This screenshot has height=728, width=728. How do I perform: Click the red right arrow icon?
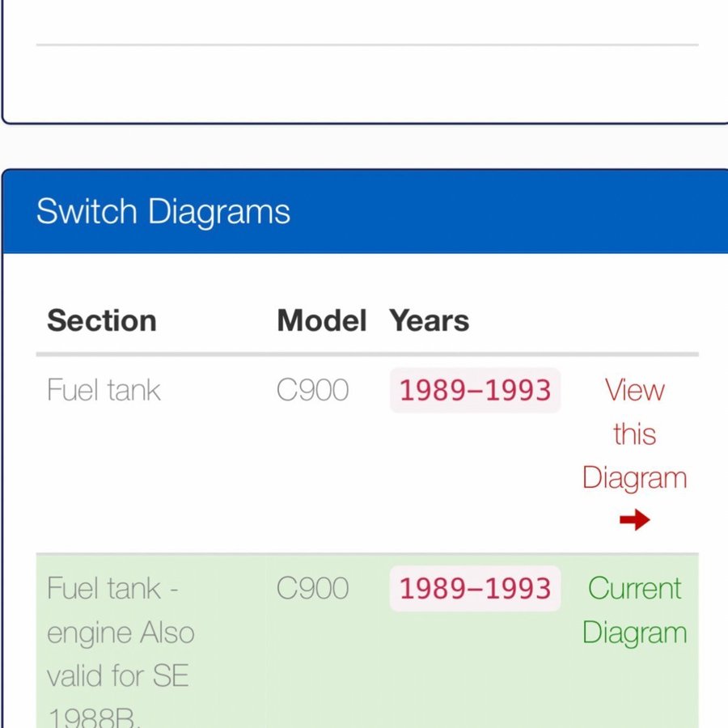point(635,520)
